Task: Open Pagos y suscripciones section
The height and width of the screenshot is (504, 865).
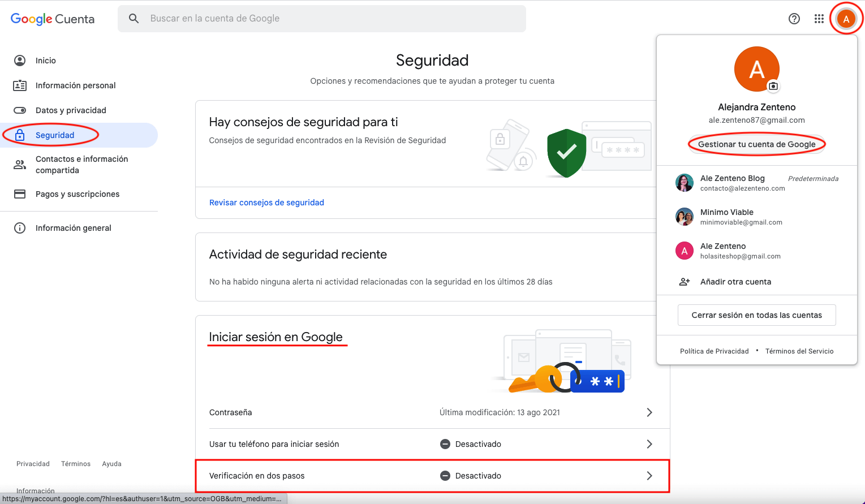Action: coord(79,194)
